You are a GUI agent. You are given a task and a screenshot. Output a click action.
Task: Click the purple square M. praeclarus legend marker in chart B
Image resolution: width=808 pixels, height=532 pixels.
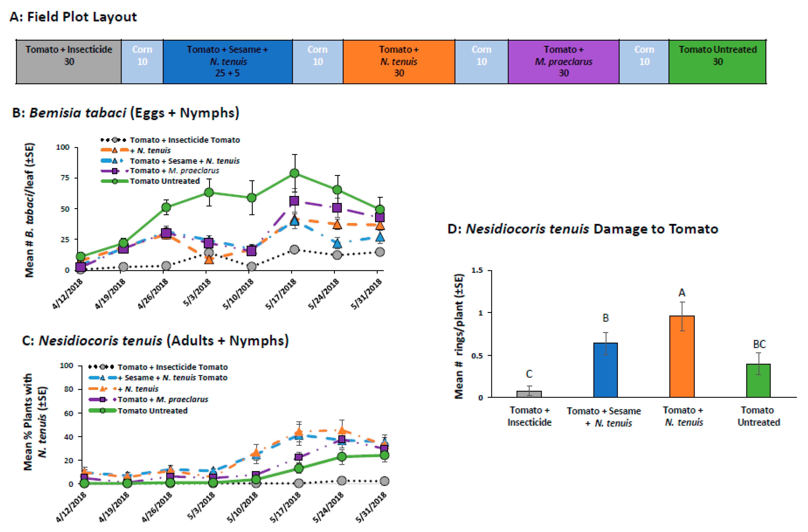[115, 171]
